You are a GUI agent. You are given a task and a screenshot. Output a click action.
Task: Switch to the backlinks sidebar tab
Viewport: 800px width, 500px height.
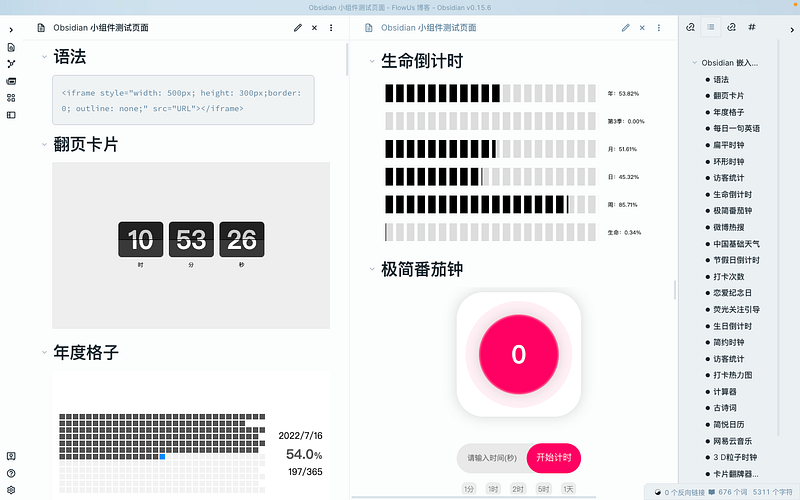click(x=690, y=27)
